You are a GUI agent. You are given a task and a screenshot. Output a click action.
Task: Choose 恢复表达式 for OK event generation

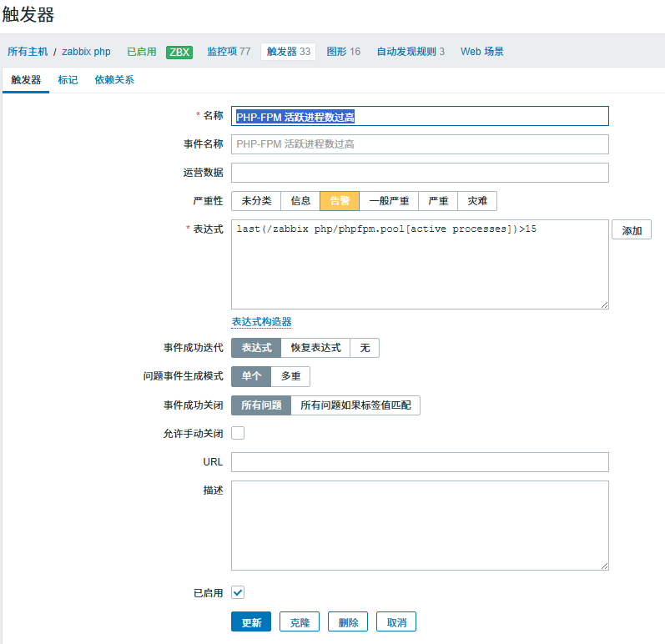tap(315, 348)
